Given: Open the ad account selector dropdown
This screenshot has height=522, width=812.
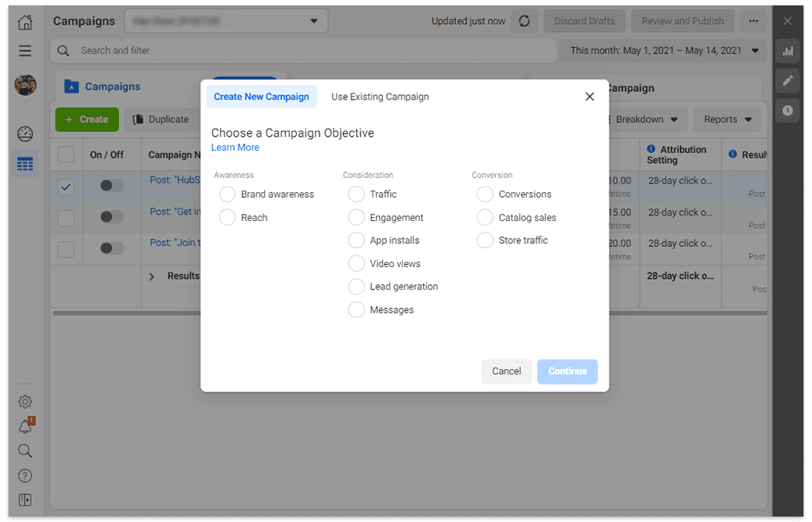Looking at the screenshot, I should [226, 21].
